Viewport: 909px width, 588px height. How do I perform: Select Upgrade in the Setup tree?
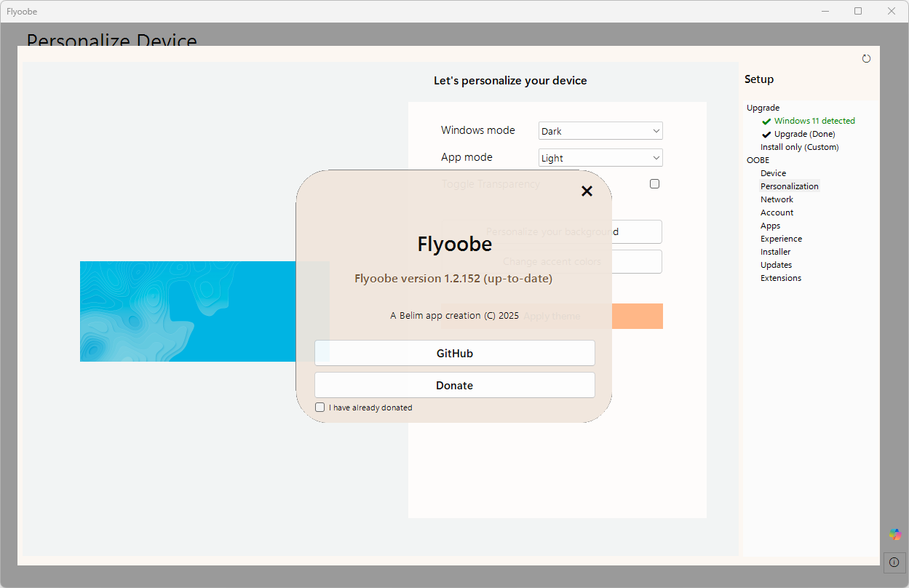pos(763,108)
